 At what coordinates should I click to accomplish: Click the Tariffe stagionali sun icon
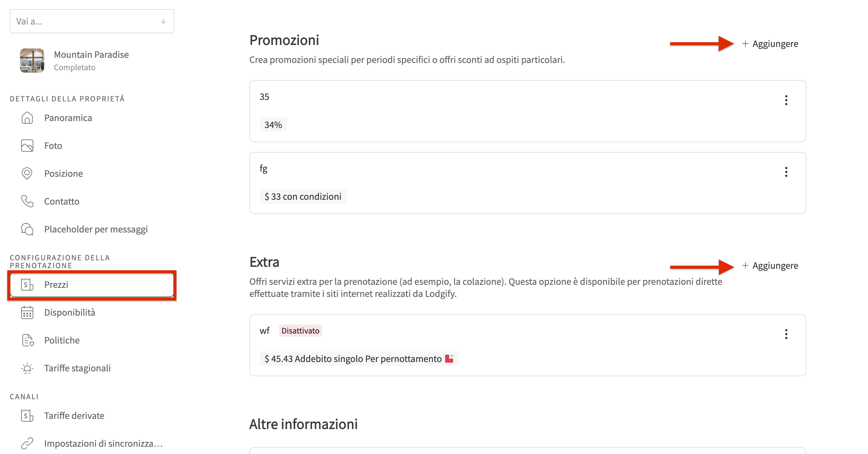(27, 368)
